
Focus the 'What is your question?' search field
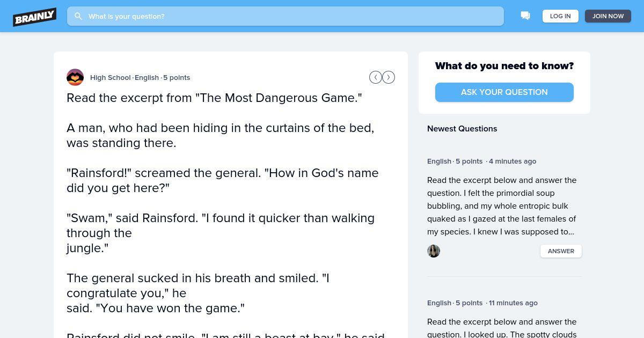coord(286,16)
